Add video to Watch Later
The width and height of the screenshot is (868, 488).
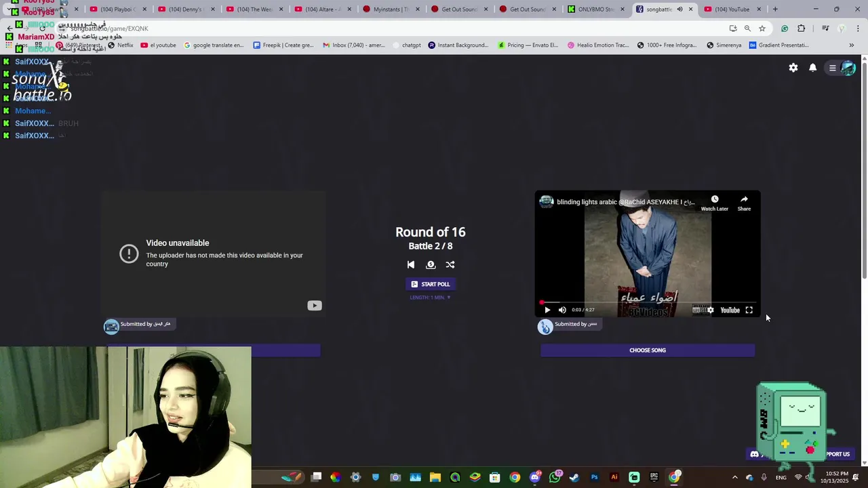point(714,203)
